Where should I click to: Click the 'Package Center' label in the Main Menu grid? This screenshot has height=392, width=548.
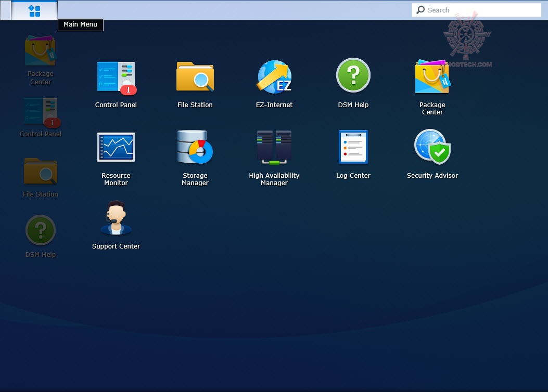(432, 108)
